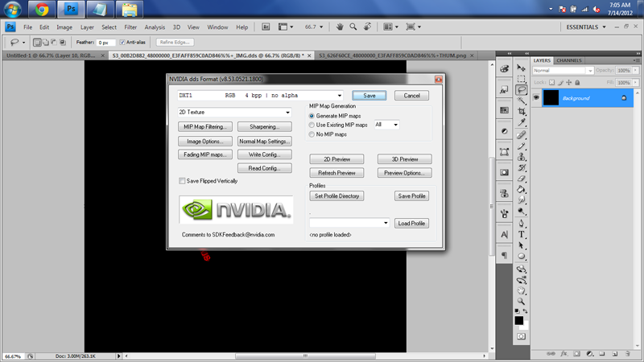Toggle the Anti-alias checkbox
644x362 pixels.
click(122, 43)
